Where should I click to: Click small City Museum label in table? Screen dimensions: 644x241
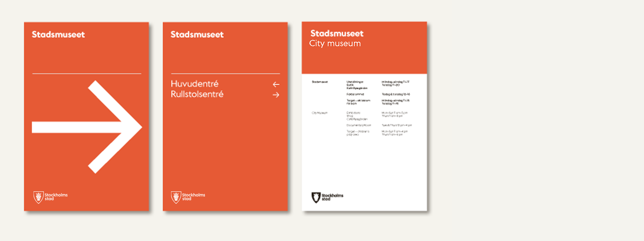(x=319, y=113)
